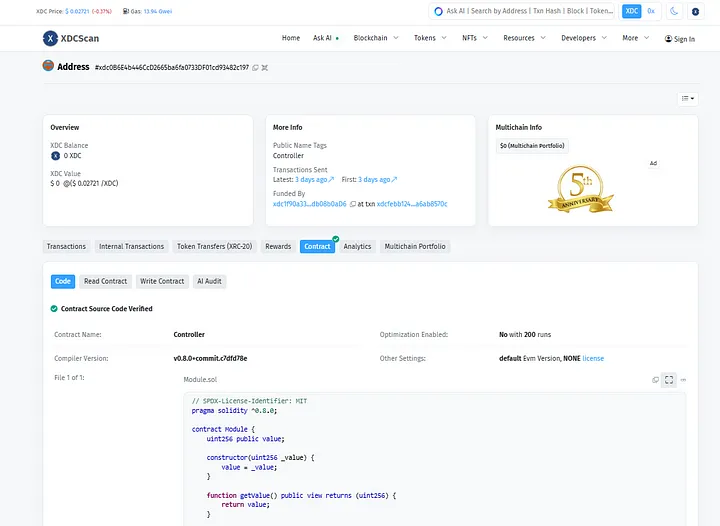Open the list options dropdown
The width and height of the screenshot is (720, 526).
(687, 98)
